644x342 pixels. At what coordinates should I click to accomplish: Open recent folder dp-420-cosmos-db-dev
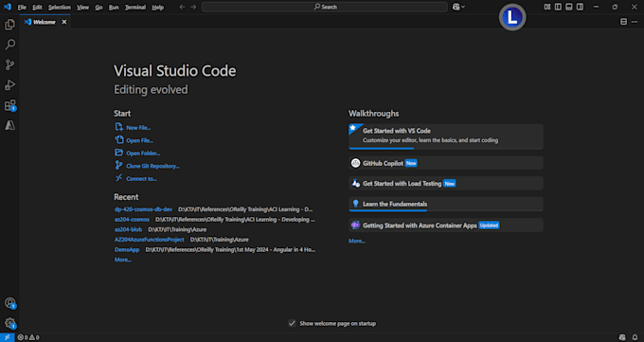pos(143,209)
